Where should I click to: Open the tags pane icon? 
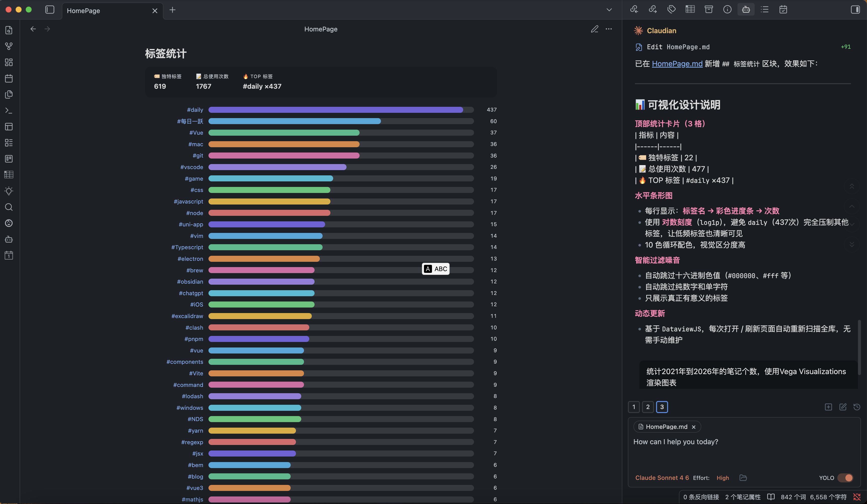tap(671, 9)
